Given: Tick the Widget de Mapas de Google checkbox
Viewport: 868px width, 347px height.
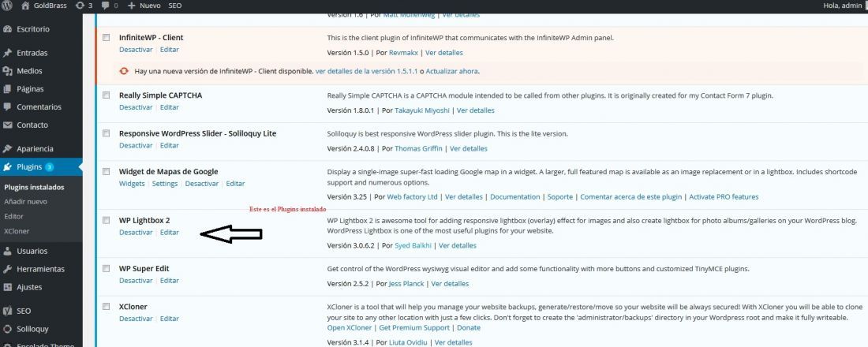Looking at the screenshot, I should click(x=107, y=172).
